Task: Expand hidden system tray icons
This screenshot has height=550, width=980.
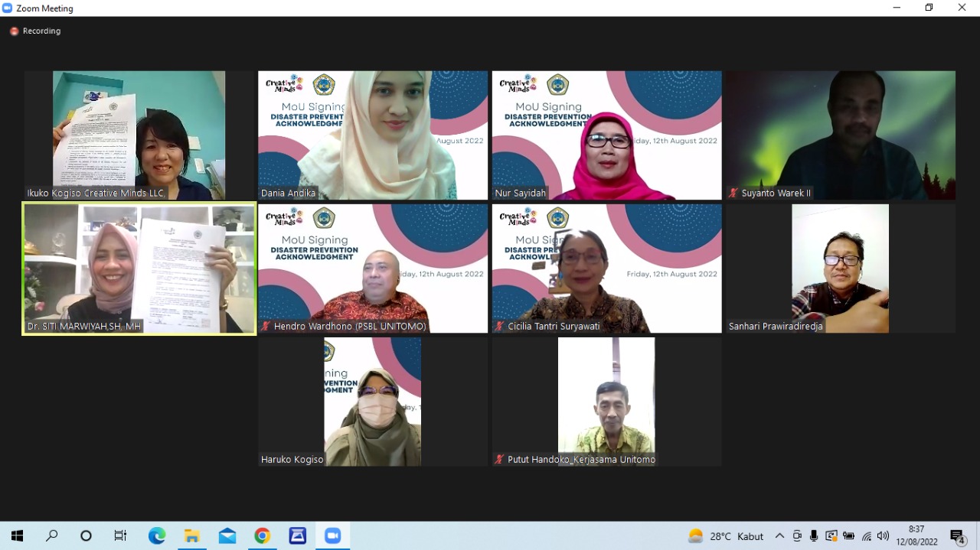Action: pos(779,536)
